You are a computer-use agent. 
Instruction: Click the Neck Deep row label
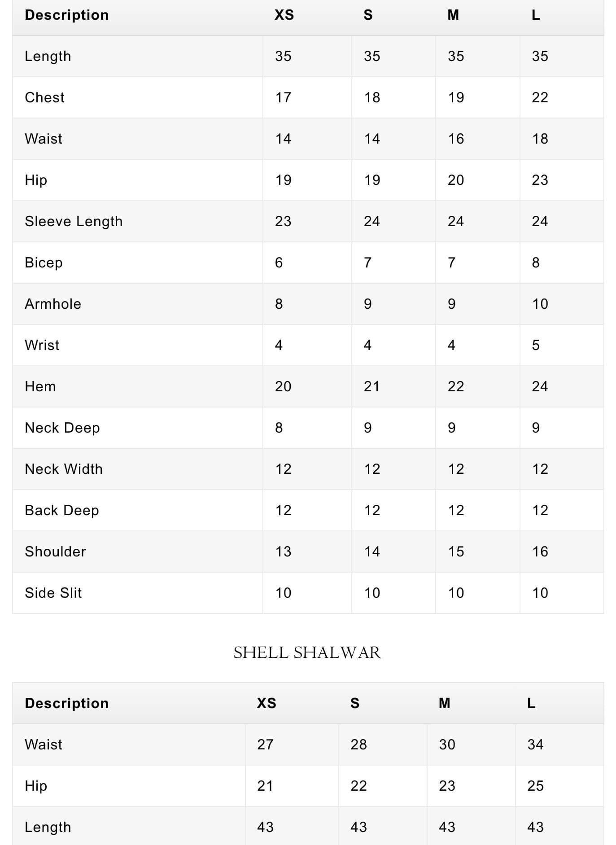click(x=62, y=428)
